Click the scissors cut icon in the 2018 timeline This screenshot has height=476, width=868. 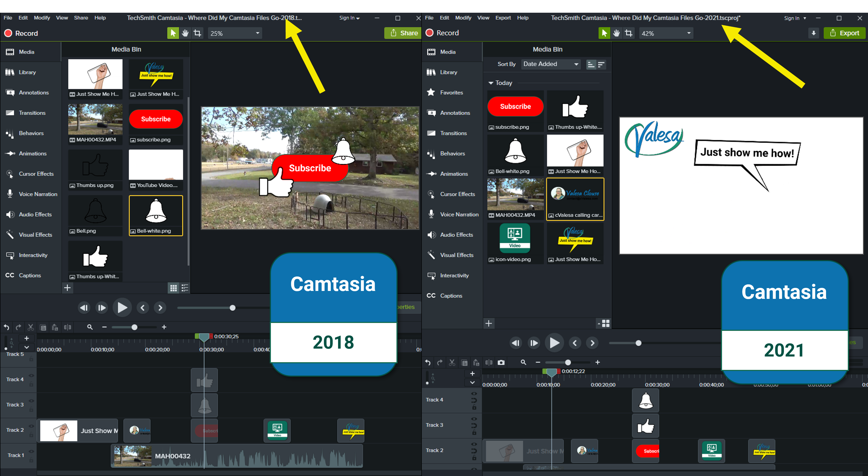click(31, 327)
